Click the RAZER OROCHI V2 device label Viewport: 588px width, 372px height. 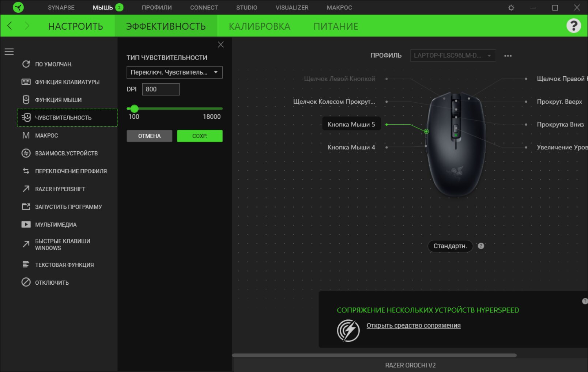coord(410,365)
